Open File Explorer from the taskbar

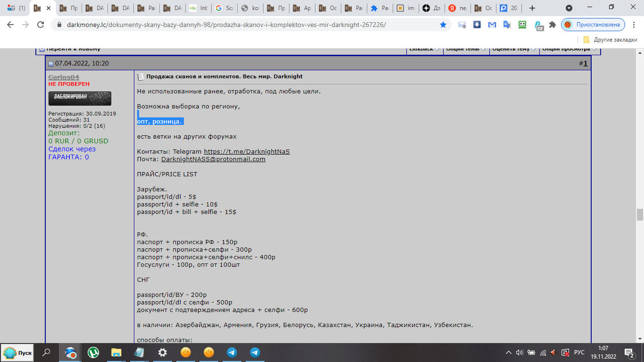[x=116, y=352]
